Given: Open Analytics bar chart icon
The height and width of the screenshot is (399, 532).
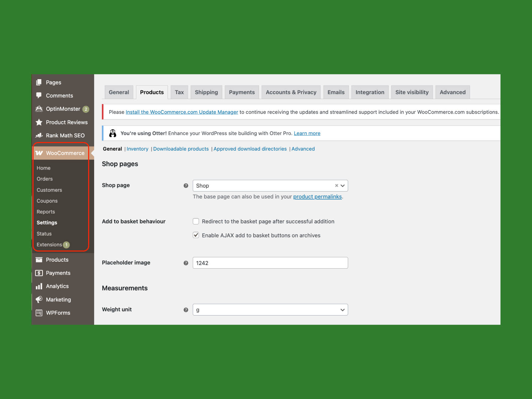Looking at the screenshot, I should tap(39, 286).
